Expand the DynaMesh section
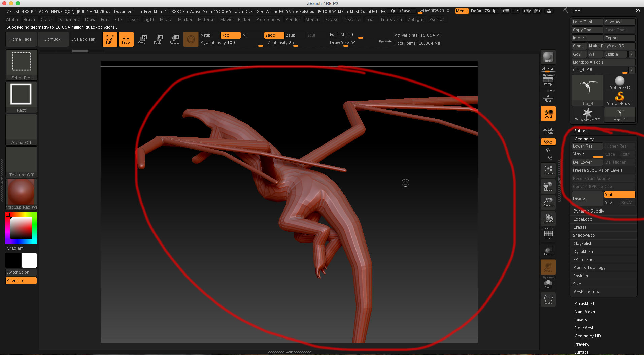This screenshot has height=355, width=644. (x=583, y=252)
